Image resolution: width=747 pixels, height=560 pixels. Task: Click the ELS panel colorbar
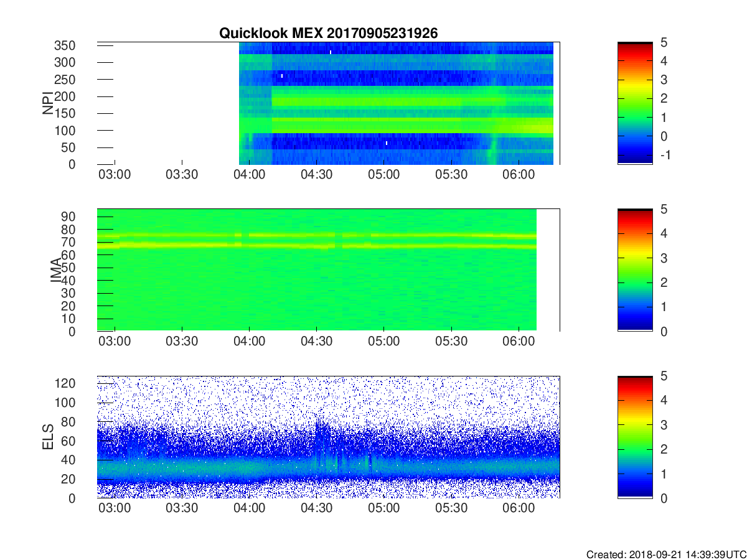point(635,437)
